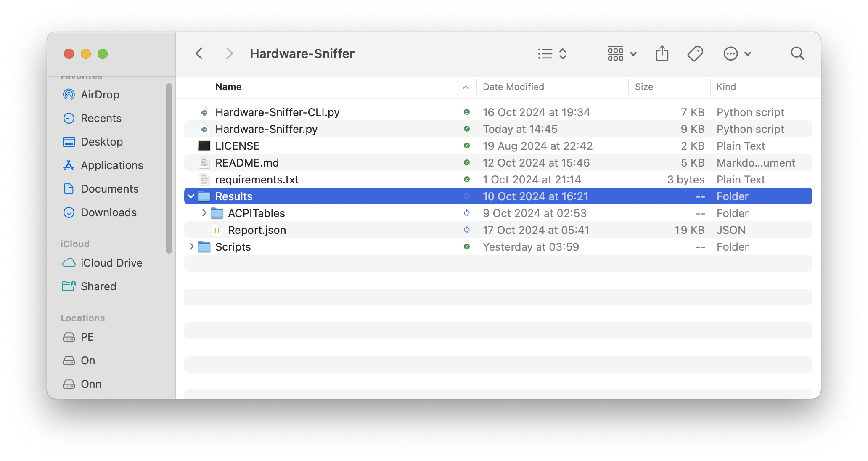
Task: Click the sidebar scrollbar
Action: (x=169, y=168)
